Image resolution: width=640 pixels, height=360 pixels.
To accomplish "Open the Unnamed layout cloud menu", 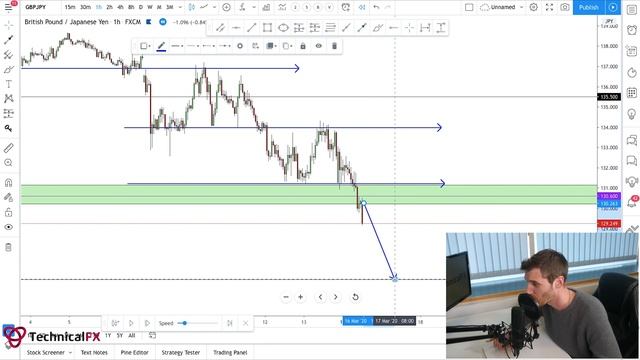I will (502, 7).
